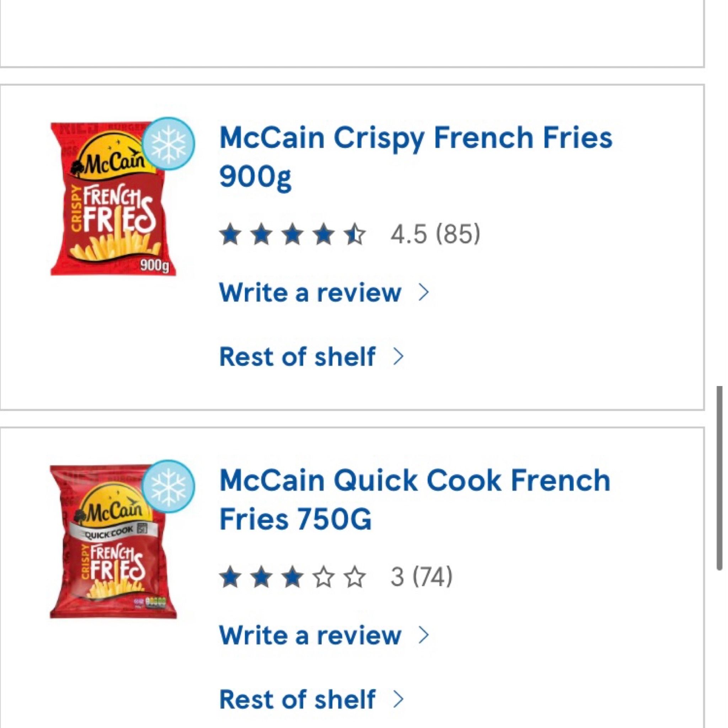Click the half-filled star in the 4.5 rating

[354, 234]
